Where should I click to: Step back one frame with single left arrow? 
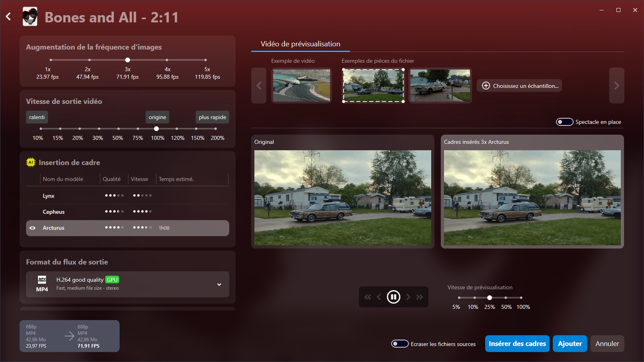coord(379,297)
